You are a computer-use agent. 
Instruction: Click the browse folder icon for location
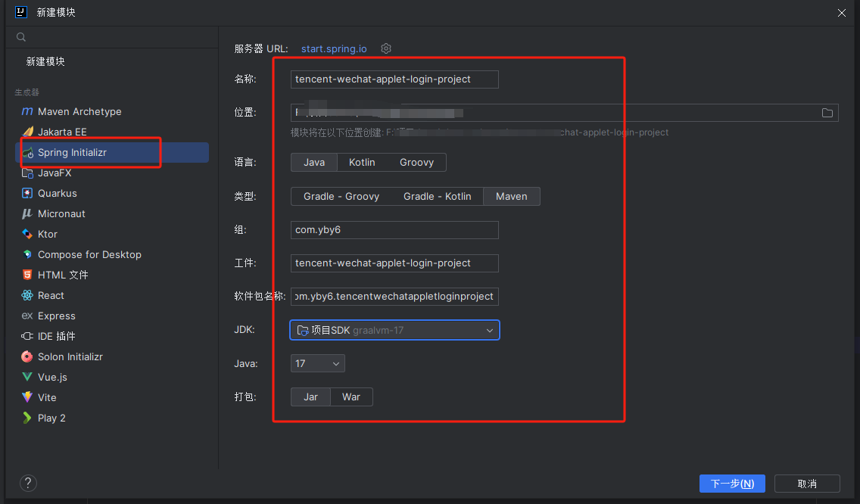point(827,113)
